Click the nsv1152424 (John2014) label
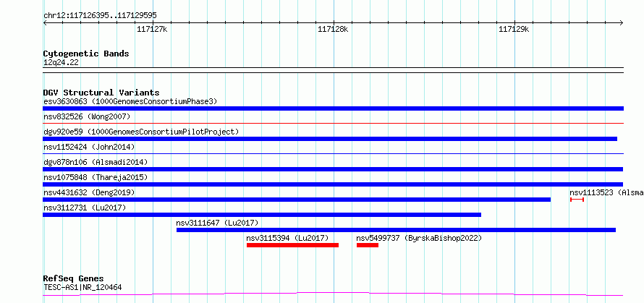 pyautogui.click(x=89, y=147)
